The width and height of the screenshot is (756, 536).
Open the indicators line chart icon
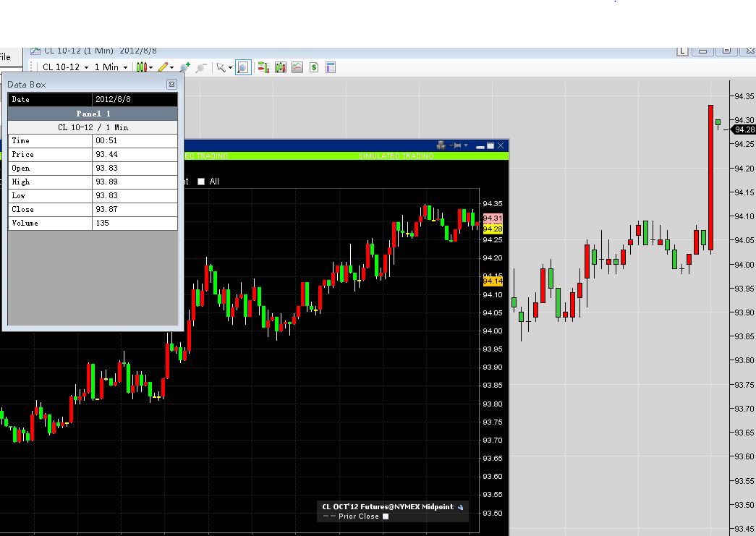click(x=297, y=67)
